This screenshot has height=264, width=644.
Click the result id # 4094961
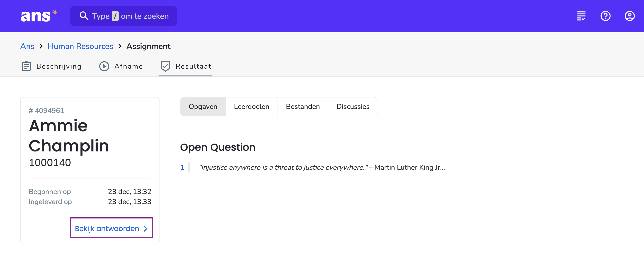point(47,110)
